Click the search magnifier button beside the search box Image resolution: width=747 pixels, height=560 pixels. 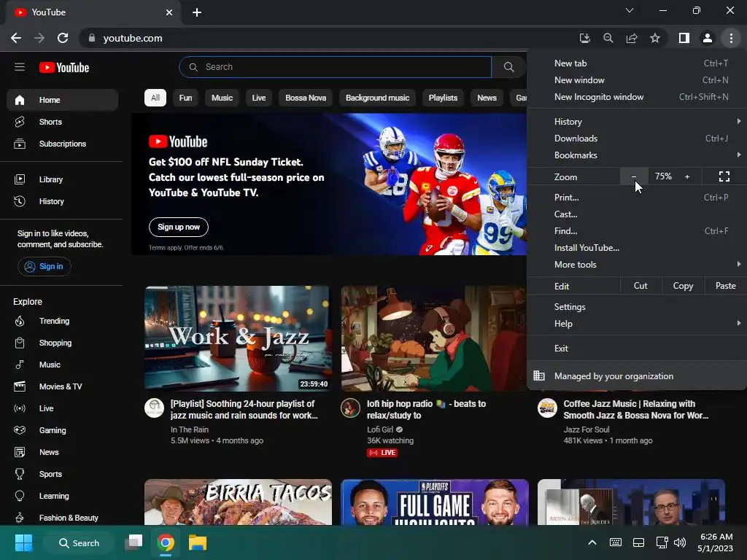tap(508, 67)
